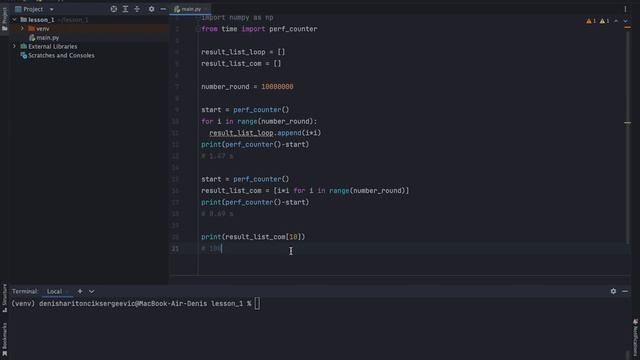Close the main.py editor tab
This screenshot has width=640, height=360.
206,9
